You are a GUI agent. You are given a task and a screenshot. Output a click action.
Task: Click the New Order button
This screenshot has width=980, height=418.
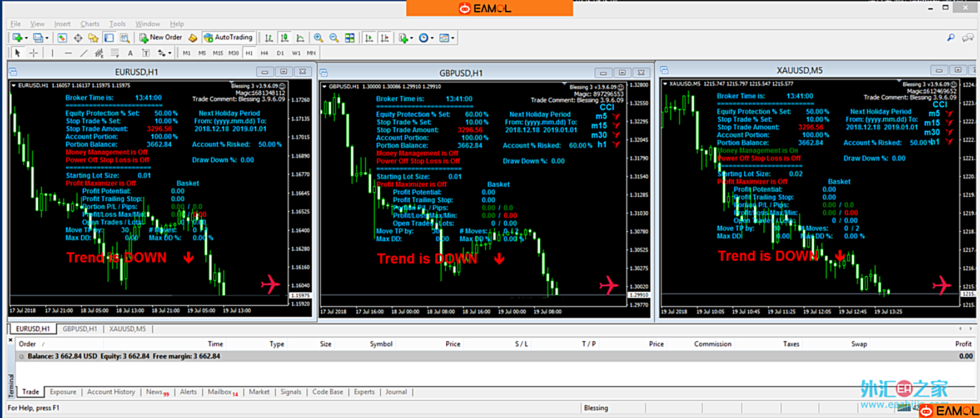point(160,37)
